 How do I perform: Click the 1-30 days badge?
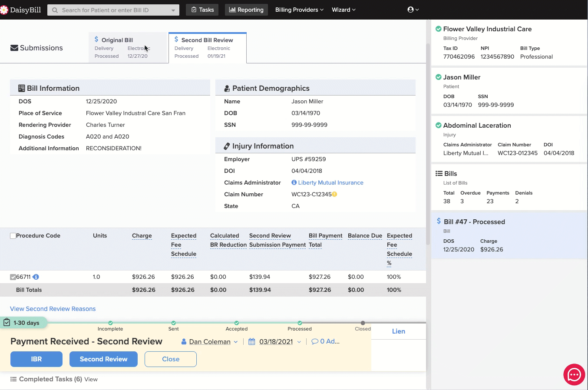(x=23, y=323)
